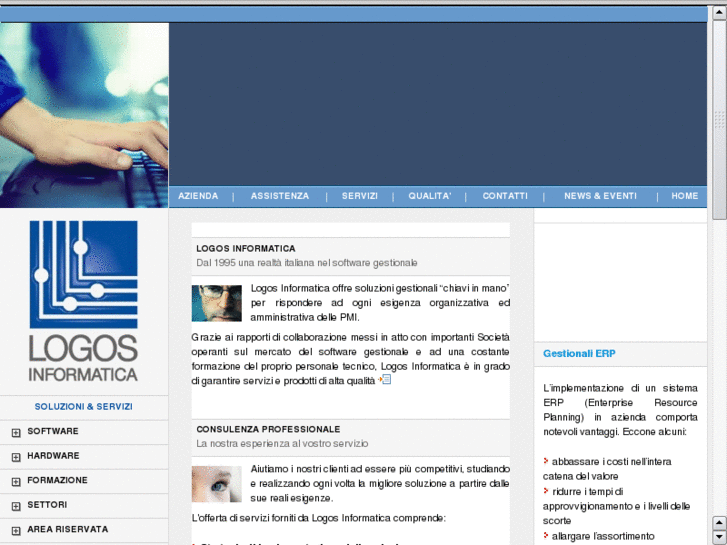Click red arrow bullet before 'ridurre i tempi'
727x545 pixels.
(x=546, y=491)
